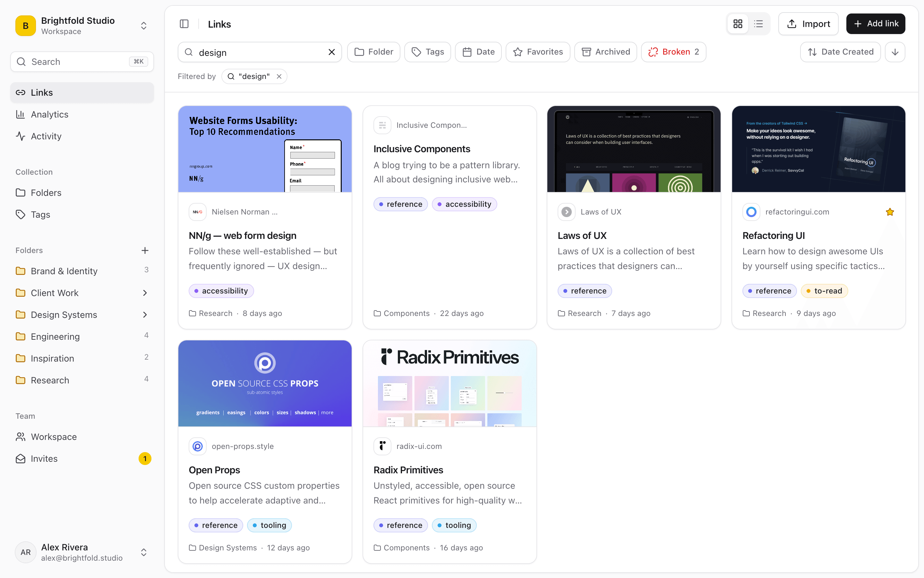The image size is (924, 578).
Task: Open the Open Props thumbnail
Action: coord(265,383)
